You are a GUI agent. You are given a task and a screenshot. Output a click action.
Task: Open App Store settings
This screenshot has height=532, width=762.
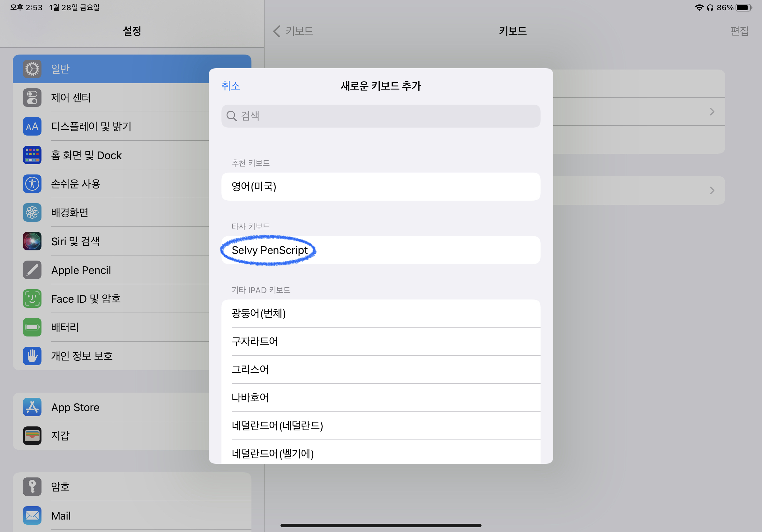pyautogui.click(x=110, y=407)
